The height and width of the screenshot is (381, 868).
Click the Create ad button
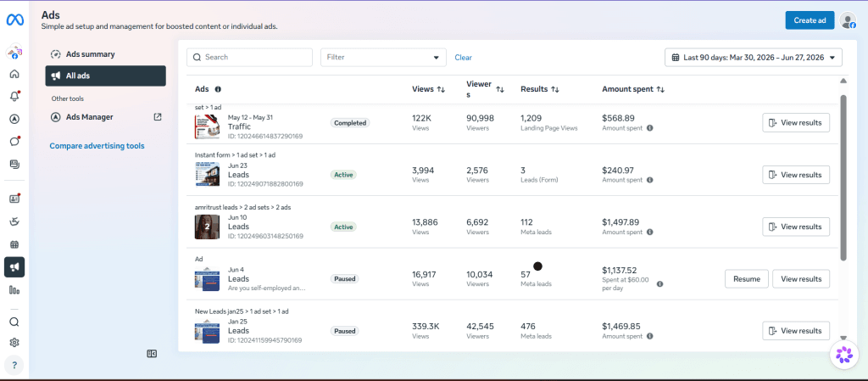[x=810, y=20]
